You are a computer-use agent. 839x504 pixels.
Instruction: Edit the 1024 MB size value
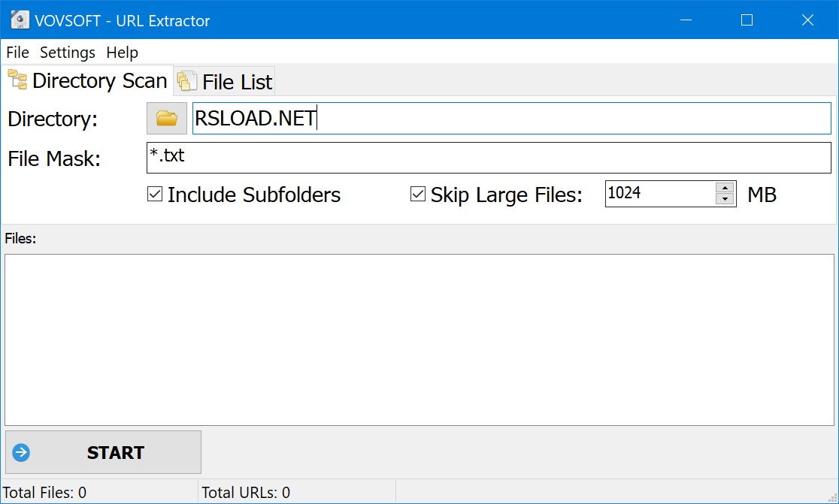pyautogui.click(x=654, y=194)
